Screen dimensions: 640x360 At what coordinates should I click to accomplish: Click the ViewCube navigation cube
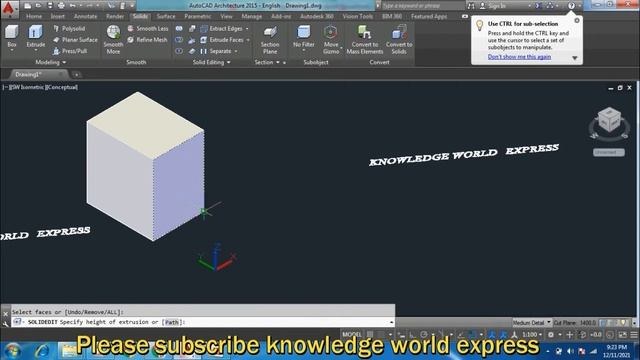(609, 120)
